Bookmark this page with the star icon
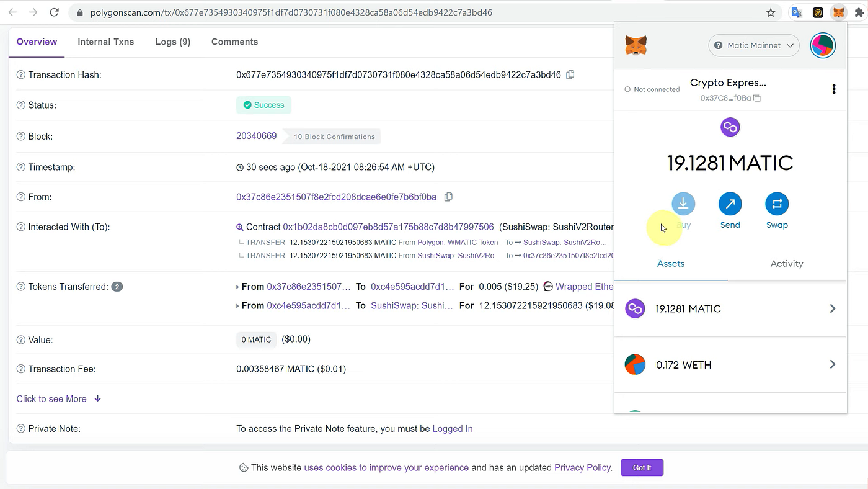The width and height of the screenshot is (868, 489). (x=771, y=12)
